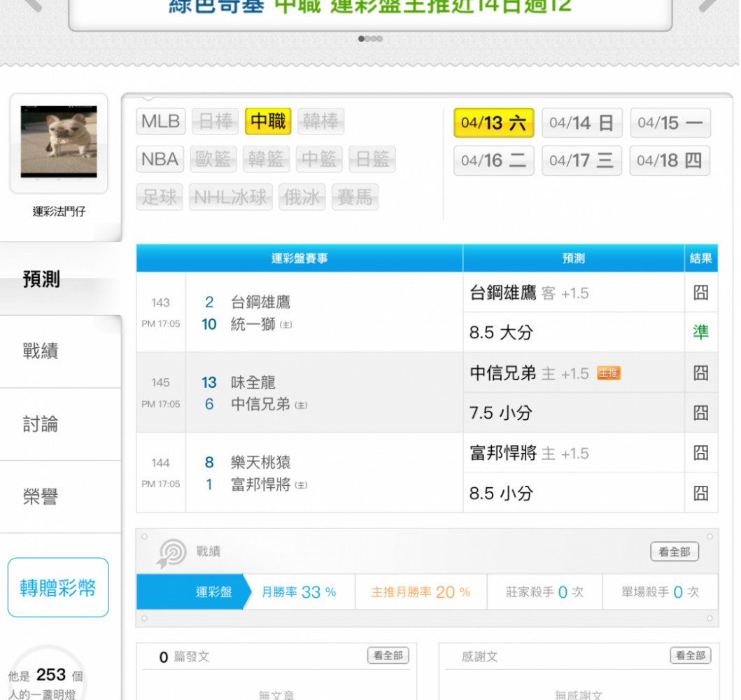Open the 預測 sidebar tab

click(60, 279)
